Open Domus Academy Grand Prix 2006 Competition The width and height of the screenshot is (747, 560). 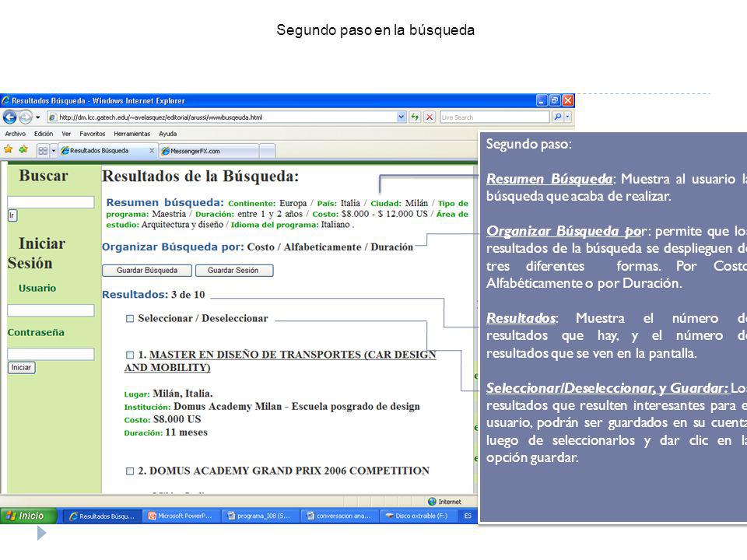[289, 471]
